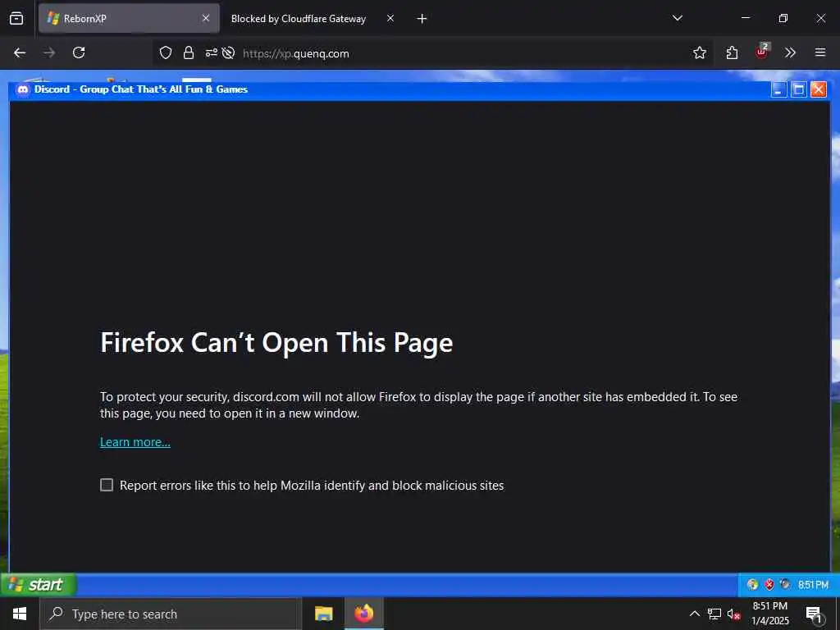Click the Type here to search box
This screenshot has width=840, height=630.
171,614
